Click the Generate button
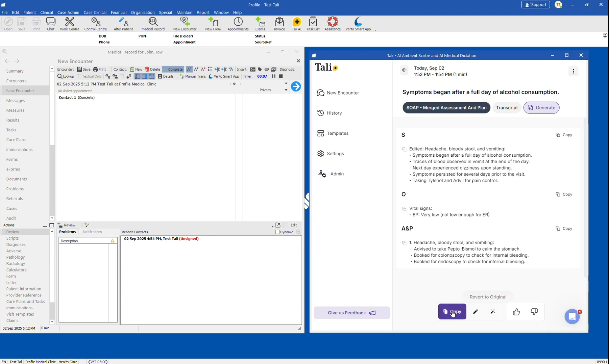This screenshot has width=609, height=364. 541,108
